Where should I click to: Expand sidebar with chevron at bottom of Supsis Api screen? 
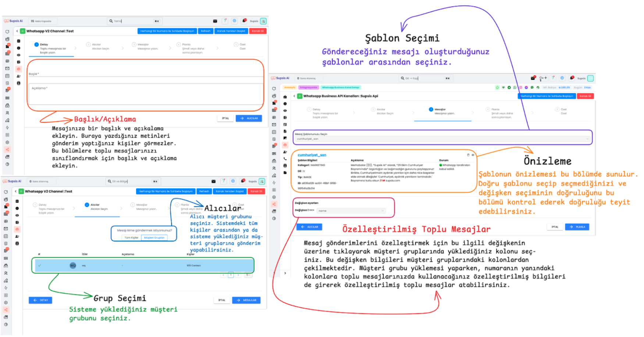[285, 273]
